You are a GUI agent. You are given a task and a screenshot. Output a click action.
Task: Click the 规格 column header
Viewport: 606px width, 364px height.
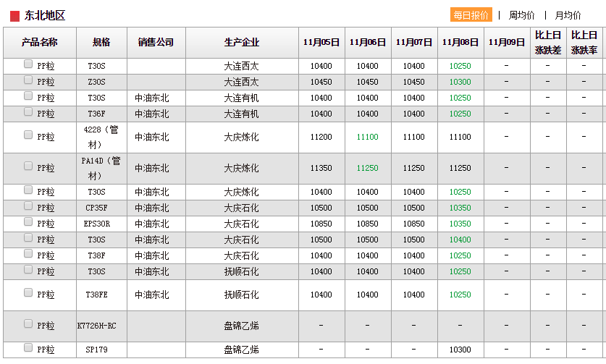point(101,43)
